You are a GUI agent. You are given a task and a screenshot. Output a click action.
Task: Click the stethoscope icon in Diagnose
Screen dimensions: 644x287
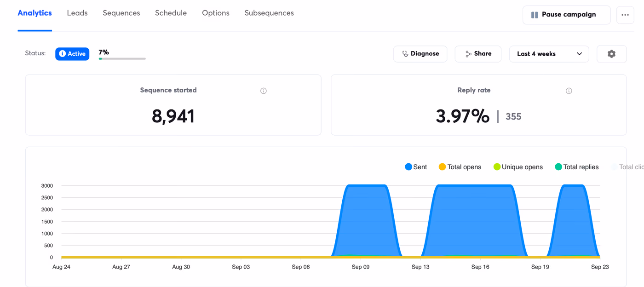point(405,54)
